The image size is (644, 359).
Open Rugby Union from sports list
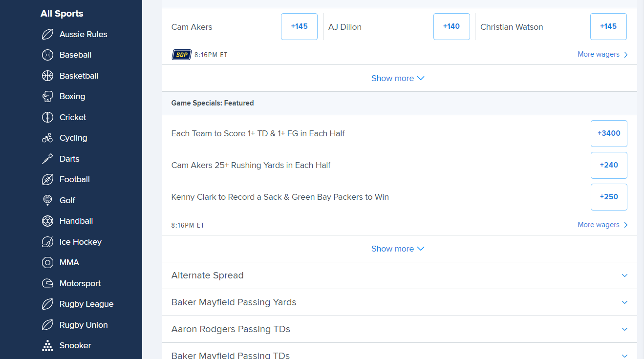click(84, 325)
